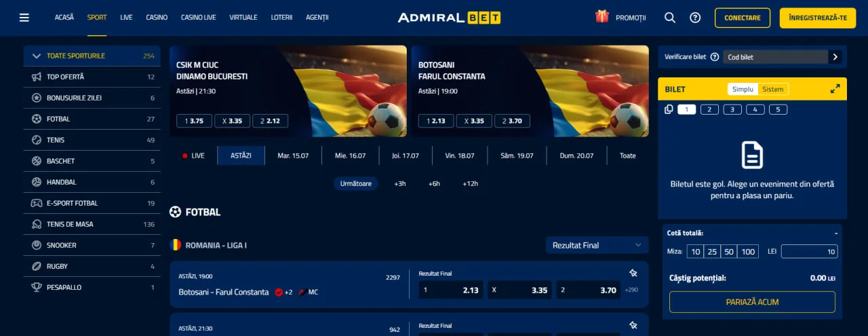
Task: Collapse the Toate Sporturile chevron
Action: pos(36,56)
